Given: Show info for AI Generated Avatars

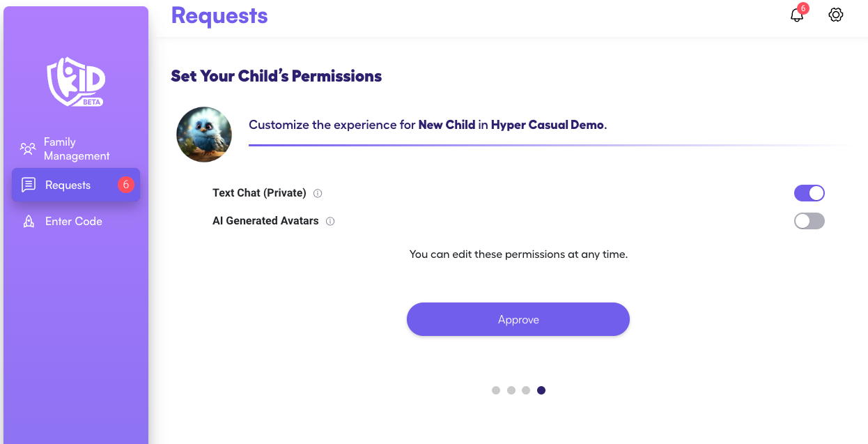Looking at the screenshot, I should pyautogui.click(x=330, y=221).
